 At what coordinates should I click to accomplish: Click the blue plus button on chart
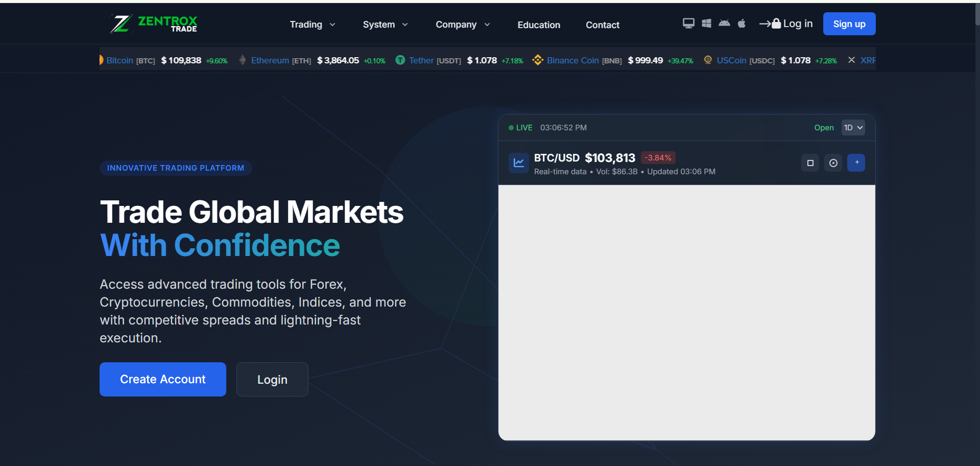pos(856,162)
